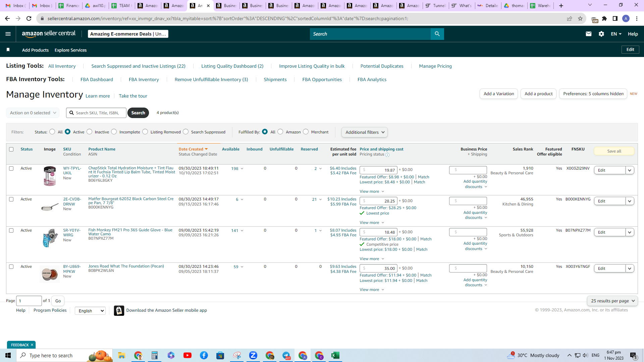The height and width of the screenshot is (362, 644).
Task: Open the FBA Dashboard tool
Action: coord(97,79)
